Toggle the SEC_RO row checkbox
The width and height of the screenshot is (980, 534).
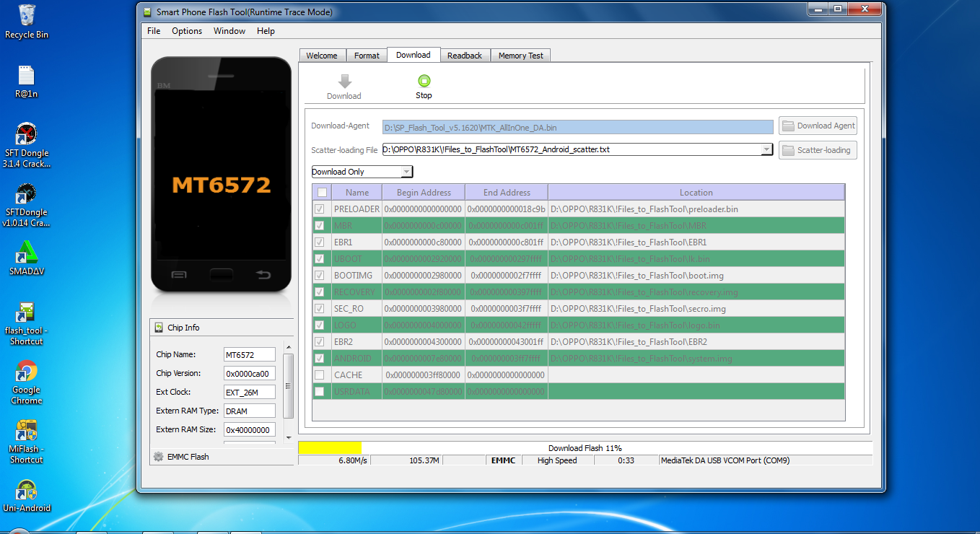(319, 309)
